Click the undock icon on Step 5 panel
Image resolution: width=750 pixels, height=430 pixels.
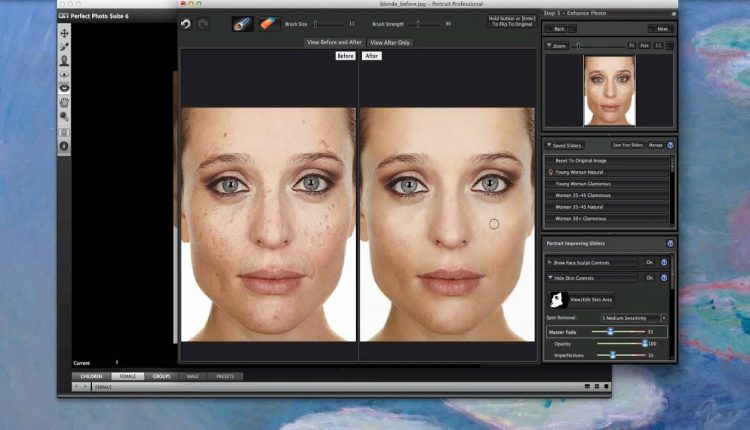click(673, 14)
